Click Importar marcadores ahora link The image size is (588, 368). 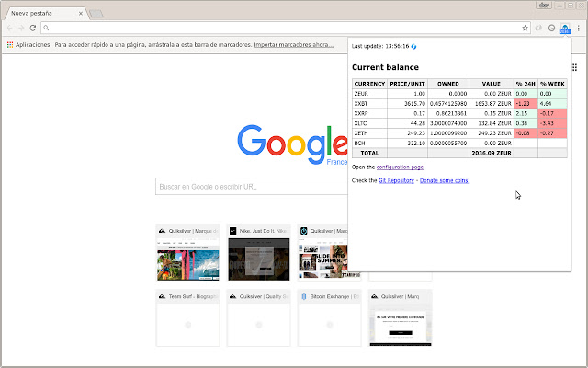click(x=294, y=45)
